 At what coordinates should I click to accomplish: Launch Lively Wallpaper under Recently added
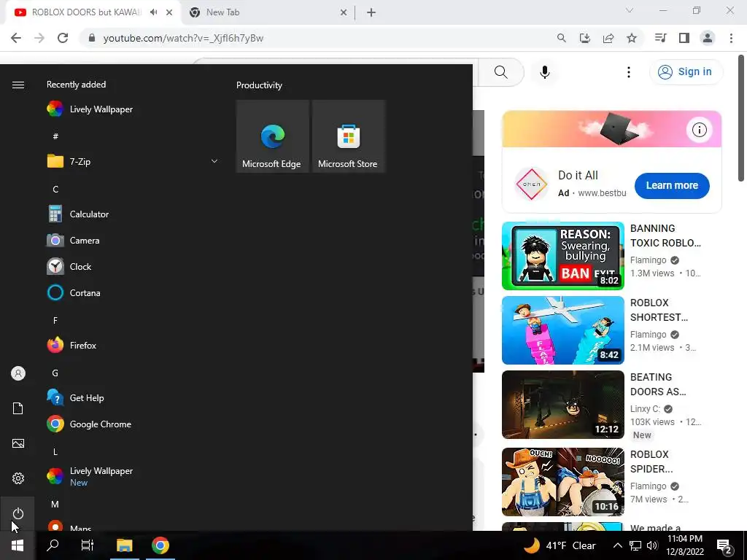coord(133,109)
